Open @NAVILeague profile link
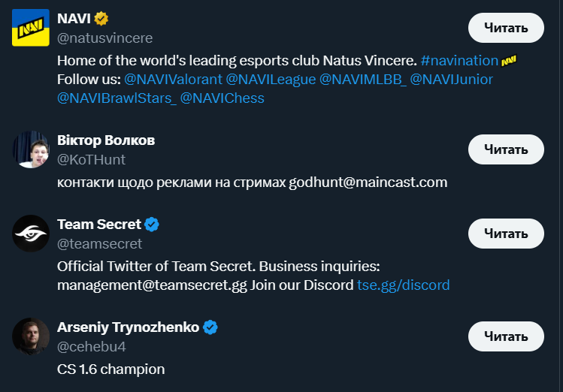 pyautogui.click(x=271, y=79)
